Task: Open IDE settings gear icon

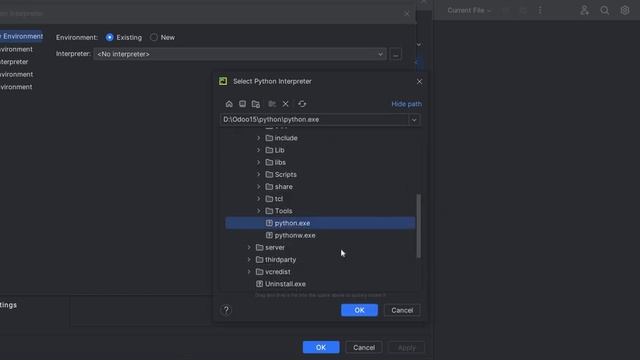Action: click(624, 11)
